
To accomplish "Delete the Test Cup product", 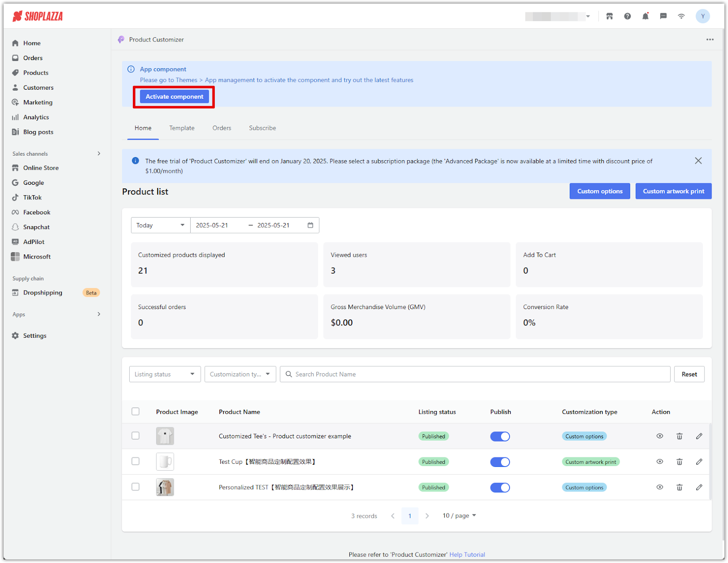I will coord(679,462).
